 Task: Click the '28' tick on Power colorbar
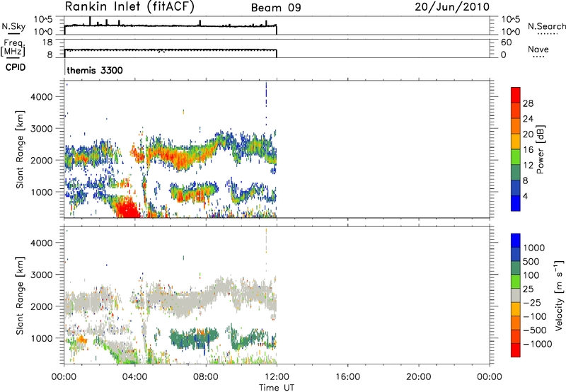pos(528,103)
